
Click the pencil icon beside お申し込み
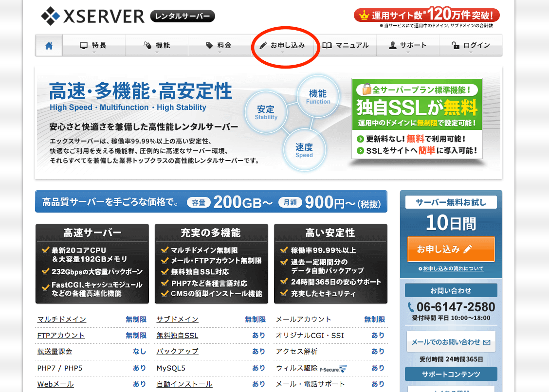pyautogui.click(x=263, y=45)
